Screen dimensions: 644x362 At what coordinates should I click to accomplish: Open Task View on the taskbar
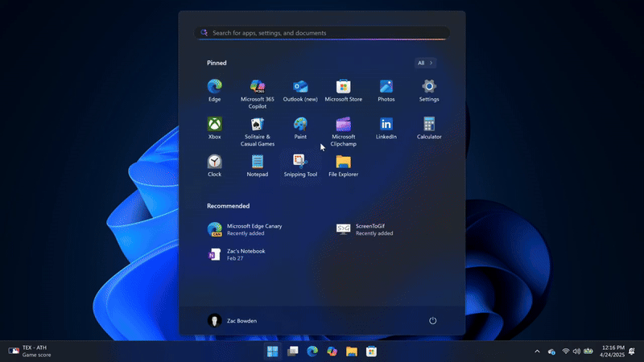[x=292, y=352]
